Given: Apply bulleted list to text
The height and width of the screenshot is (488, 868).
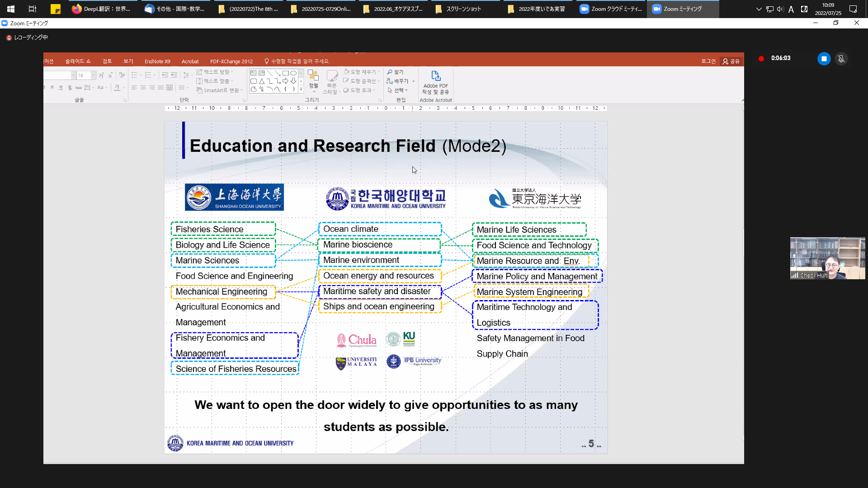Looking at the screenshot, I should click(x=135, y=75).
